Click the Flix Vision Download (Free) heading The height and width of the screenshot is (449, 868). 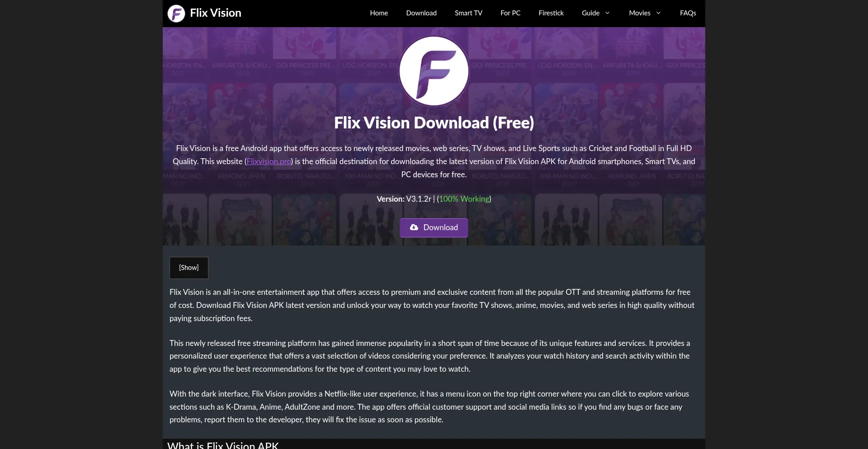[x=434, y=123]
